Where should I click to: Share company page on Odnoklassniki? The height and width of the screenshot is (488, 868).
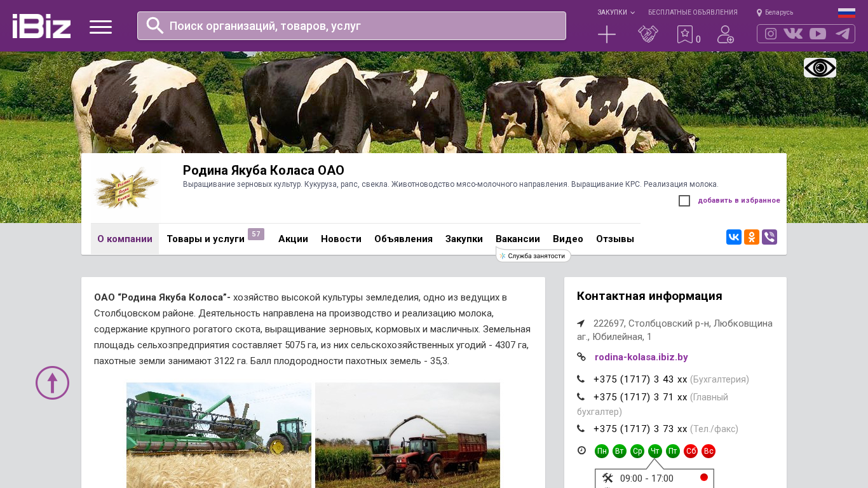752,237
